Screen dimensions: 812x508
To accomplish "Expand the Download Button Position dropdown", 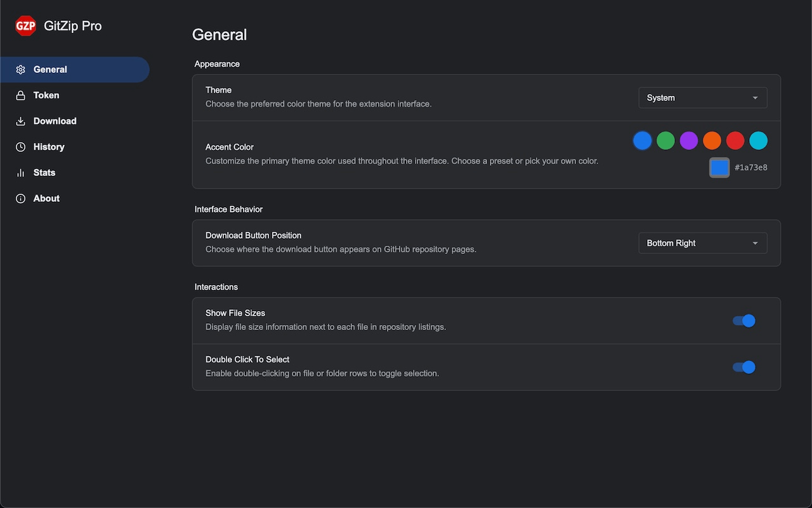I will 703,243.
